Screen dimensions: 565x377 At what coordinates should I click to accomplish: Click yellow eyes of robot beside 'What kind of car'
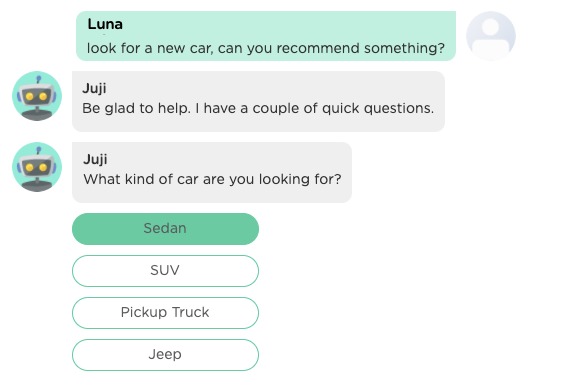(36, 168)
